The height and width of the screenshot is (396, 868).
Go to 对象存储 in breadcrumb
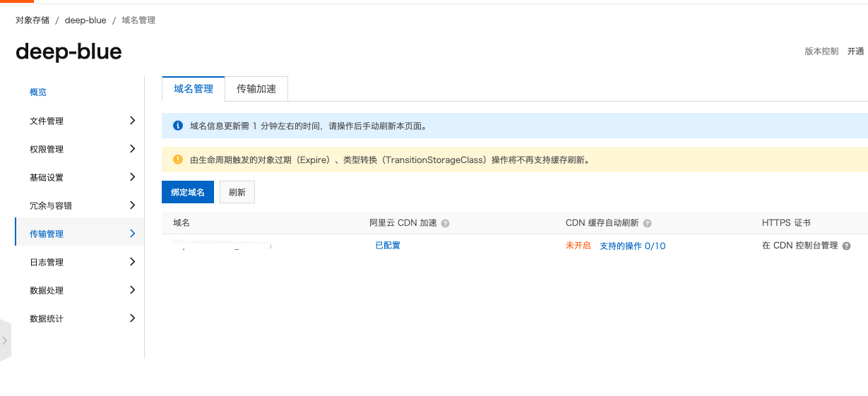tap(32, 20)
